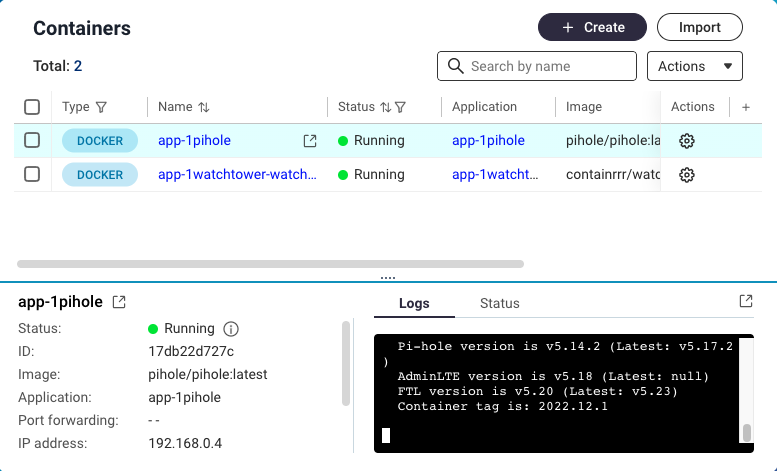The width and height of the screenshot is (777, 471).
Task: Click the IP address 192.168.0.4
Action: click(185, 443)
